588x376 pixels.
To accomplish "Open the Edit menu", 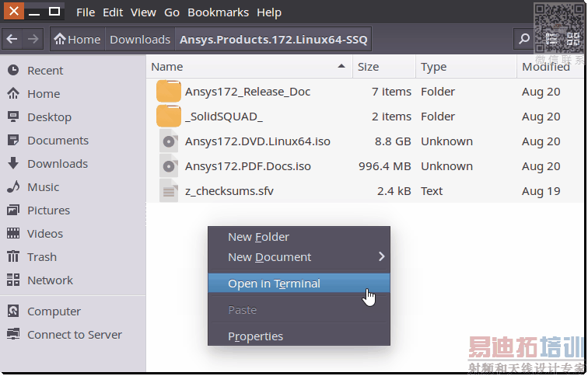I will (113, 12).
